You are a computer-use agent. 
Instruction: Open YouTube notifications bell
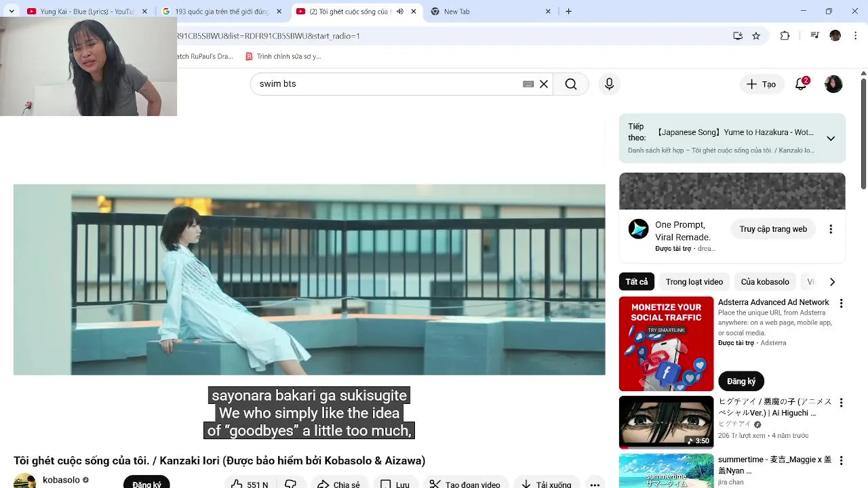(x=801, y=84)
